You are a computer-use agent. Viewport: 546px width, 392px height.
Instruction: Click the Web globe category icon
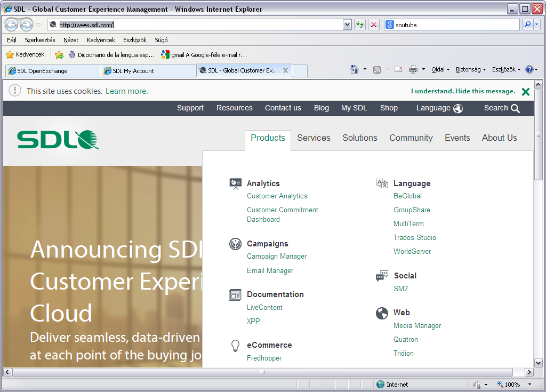click(382, 313)
